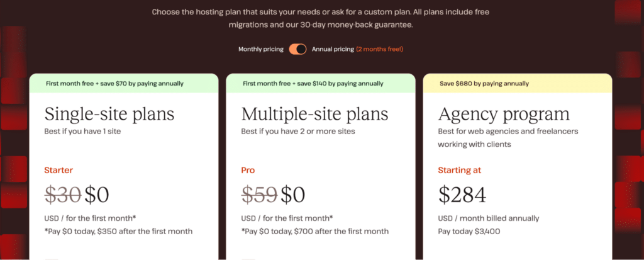Click the Single-site plans heading
This screenshot has width=644, height=260.
(109, 114)
